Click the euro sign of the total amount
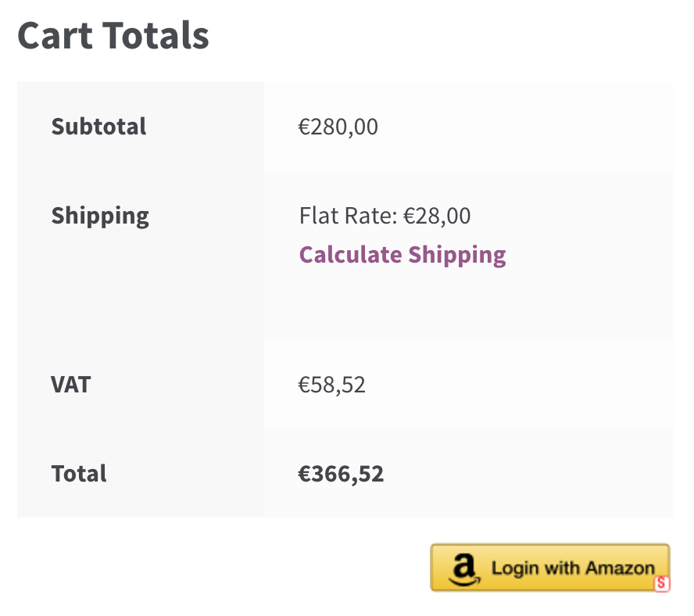The image size is (694, 616). click(x=305, y=474)
